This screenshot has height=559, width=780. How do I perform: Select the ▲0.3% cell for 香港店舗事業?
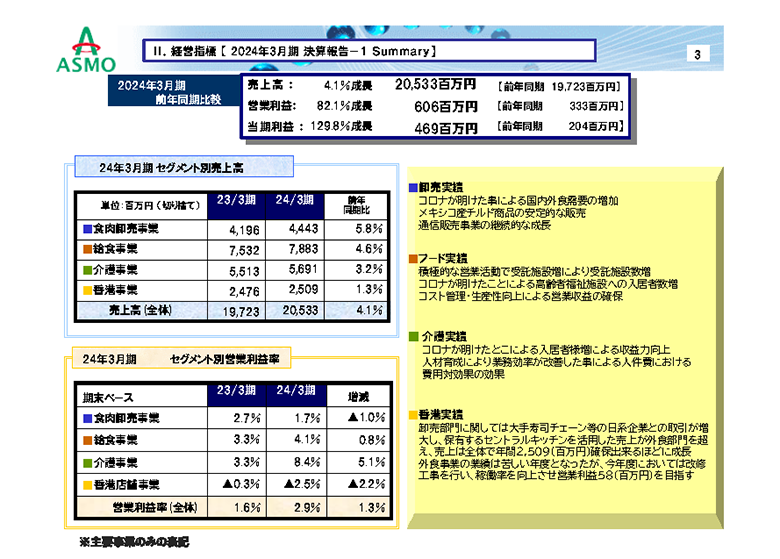coord(237,484)
